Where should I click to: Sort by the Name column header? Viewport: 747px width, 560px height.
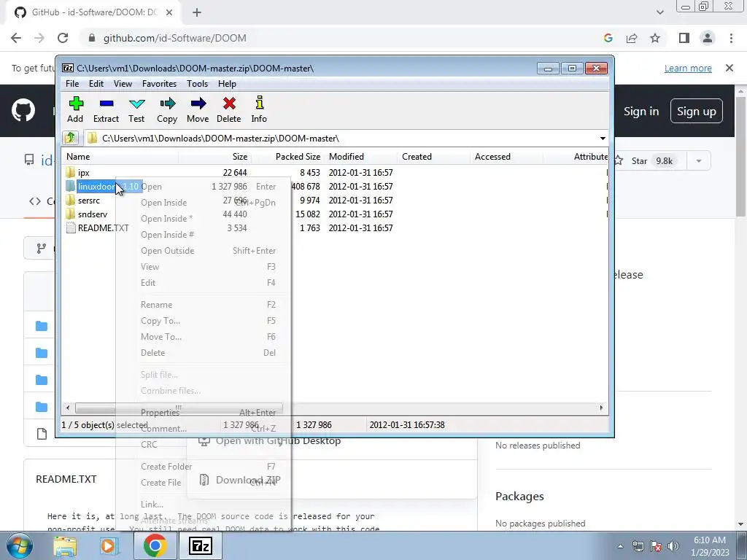coord(120,157)
